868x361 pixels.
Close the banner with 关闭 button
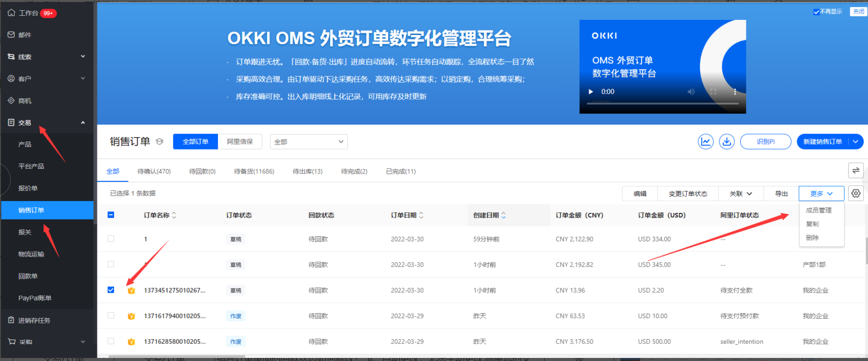858,12
